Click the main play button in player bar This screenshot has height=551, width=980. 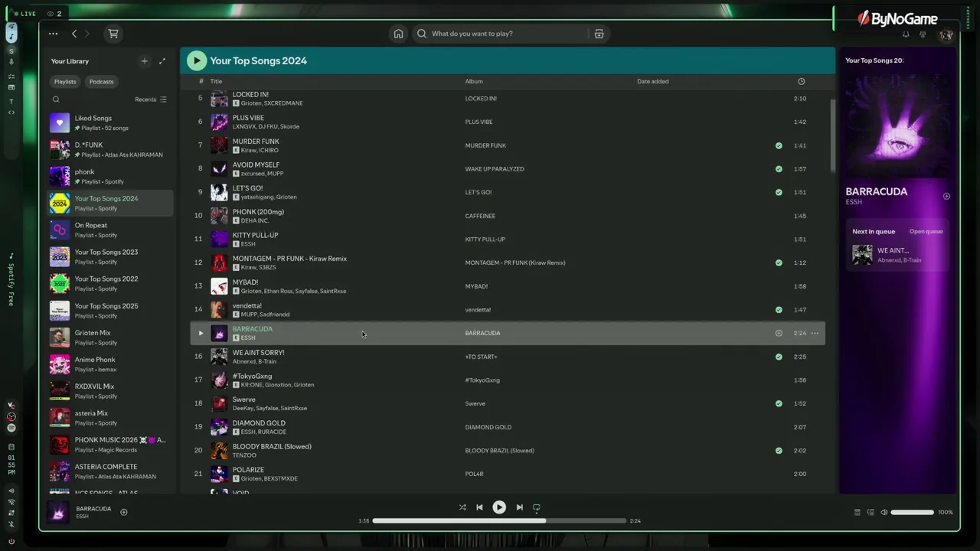pyautogui.click(x=499, y=507)
